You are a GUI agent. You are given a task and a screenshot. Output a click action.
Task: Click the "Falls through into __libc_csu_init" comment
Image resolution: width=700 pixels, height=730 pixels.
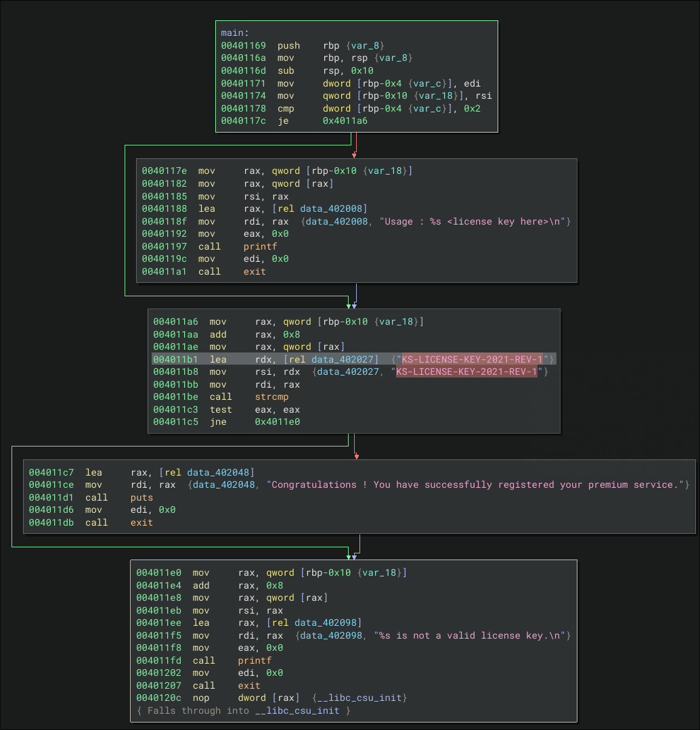(x=244, y=710)
